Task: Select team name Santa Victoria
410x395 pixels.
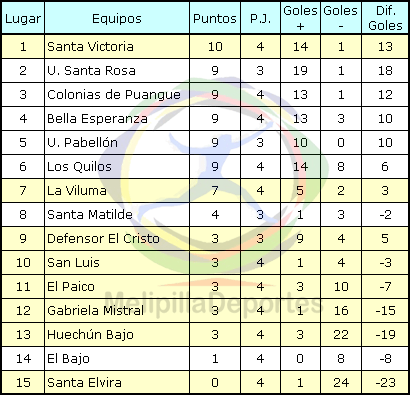Action: click(x=90, y=47)
